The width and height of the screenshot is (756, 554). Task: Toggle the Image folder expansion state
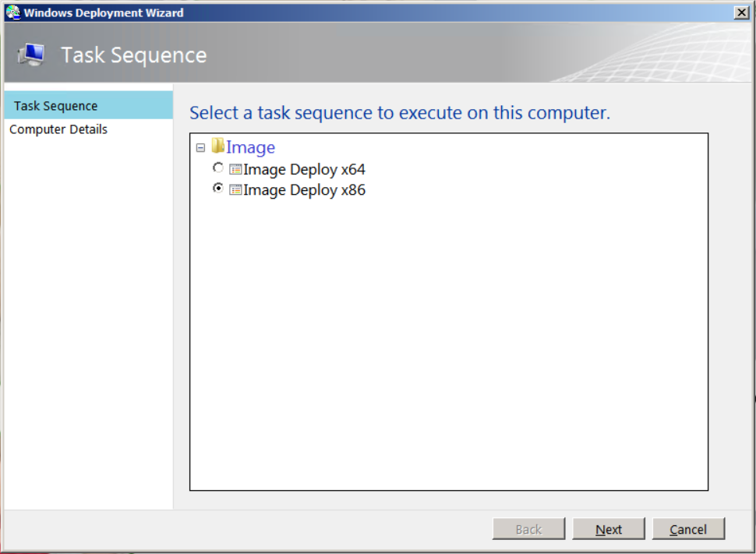pos(201,146)
